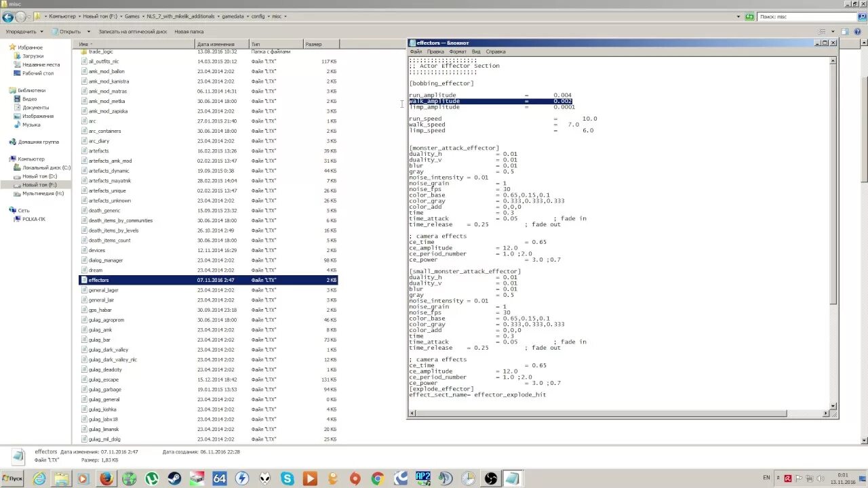
Task: Select file 'death_generic'
Action: point(208,211)
